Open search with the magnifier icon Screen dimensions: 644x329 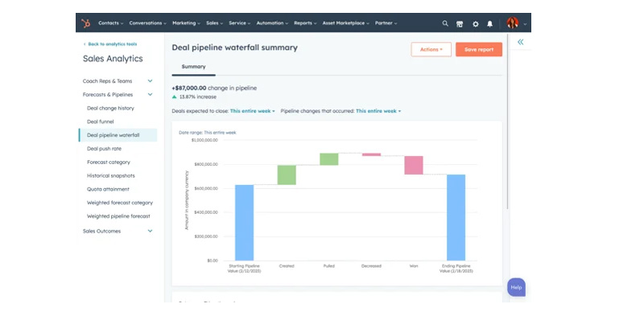[445, 24]
